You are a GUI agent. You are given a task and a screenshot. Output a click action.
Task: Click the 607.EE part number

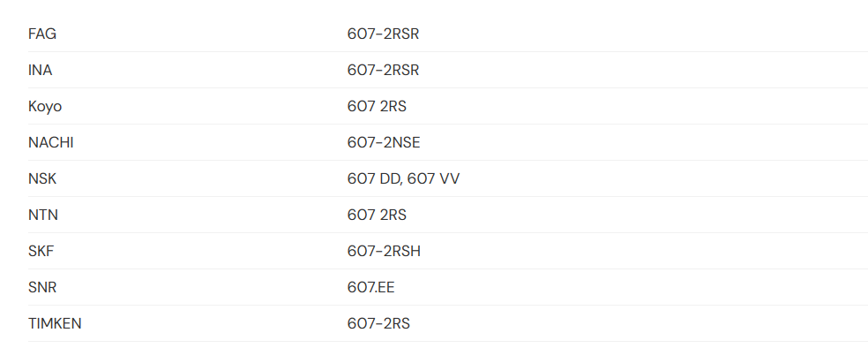pyautogui.click(x=370, y=288)
